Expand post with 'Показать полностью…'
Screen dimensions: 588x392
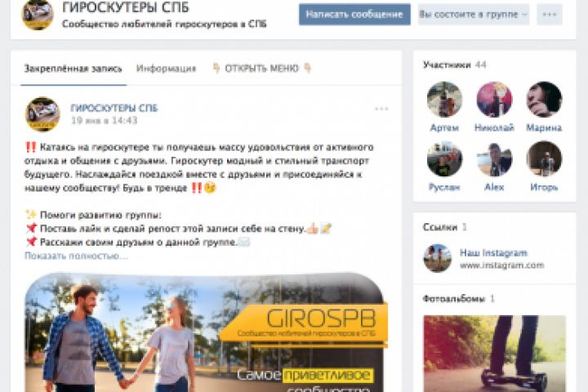[76, 256]
